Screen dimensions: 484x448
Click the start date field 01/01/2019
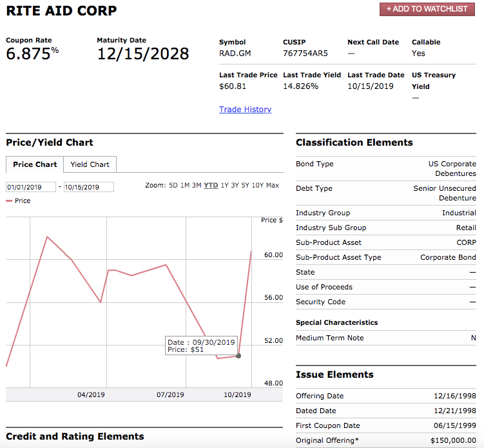tap(31, 187)
